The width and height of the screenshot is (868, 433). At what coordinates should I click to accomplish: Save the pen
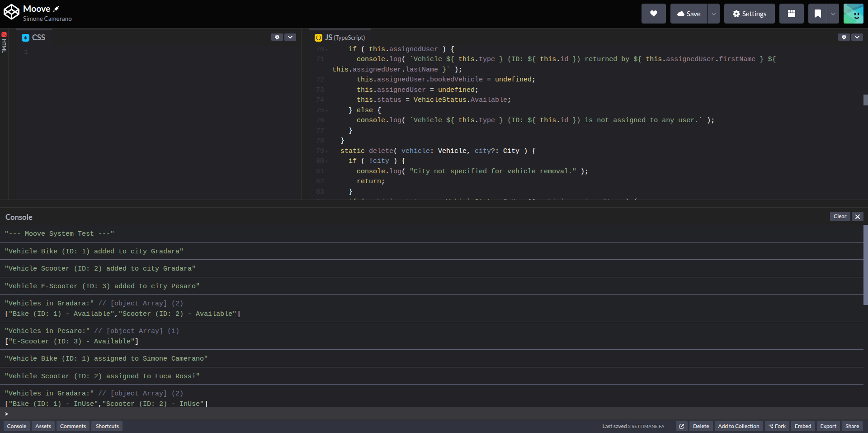[x=689, y=14]
